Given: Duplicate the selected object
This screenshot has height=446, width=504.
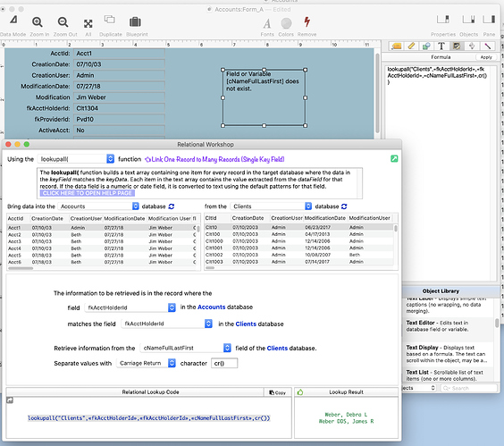Looking at the screenshot, I should click(110, 20).
